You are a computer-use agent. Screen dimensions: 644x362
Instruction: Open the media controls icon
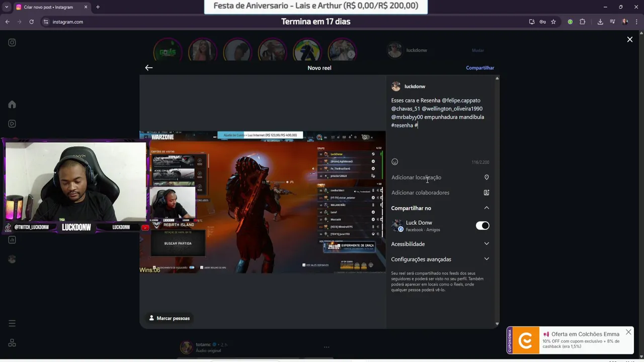[612, 22]
